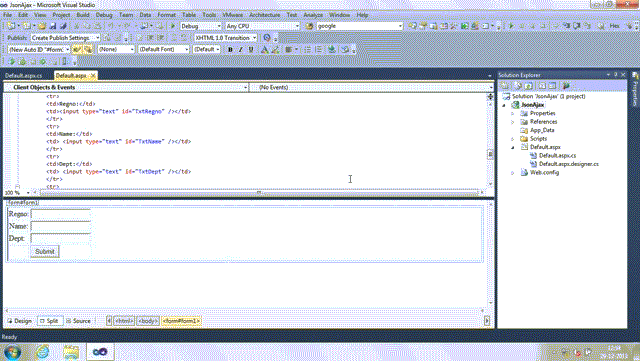This screenshot has height=361, width=640.
Task: Click the Visual Studio taskbar icon
Action: 100,352
